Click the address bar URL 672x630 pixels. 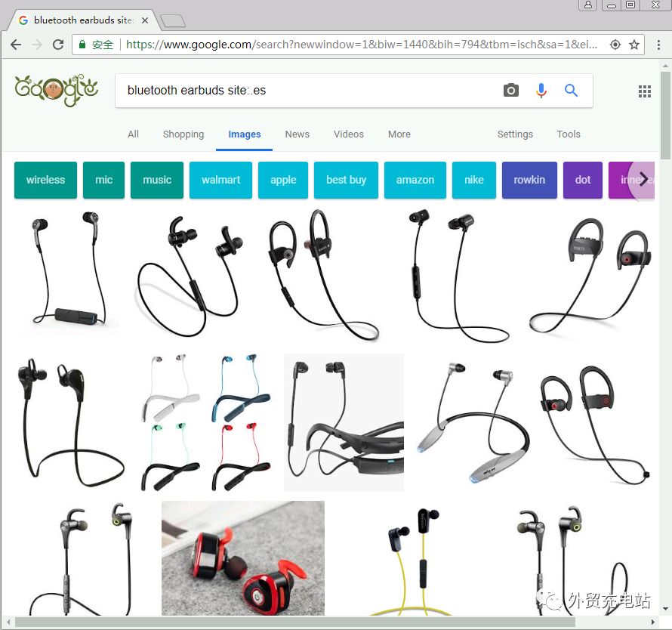pyautogui.click(x=362, y=45)
